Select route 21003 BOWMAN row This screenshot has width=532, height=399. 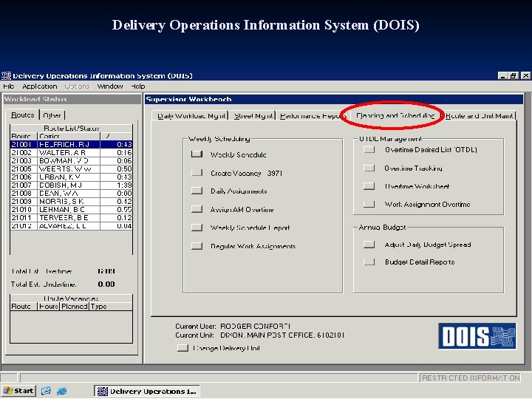[x=71, y=160]
